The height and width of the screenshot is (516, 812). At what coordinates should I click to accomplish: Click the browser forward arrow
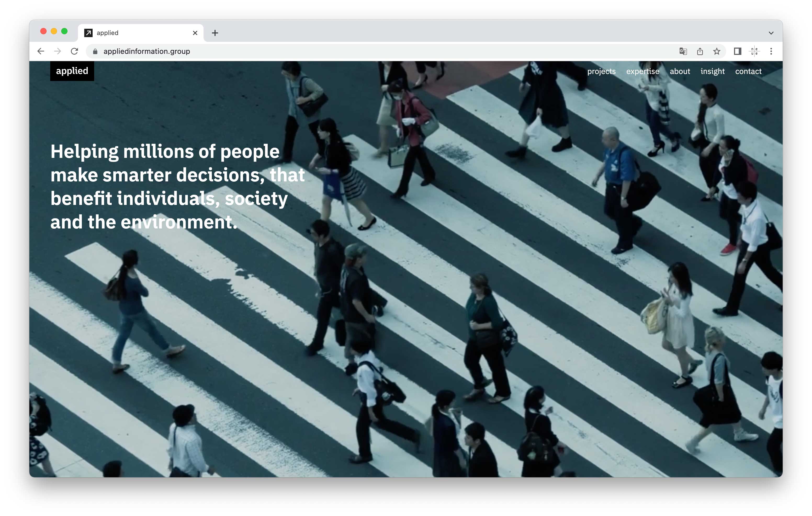coord(58,51)
